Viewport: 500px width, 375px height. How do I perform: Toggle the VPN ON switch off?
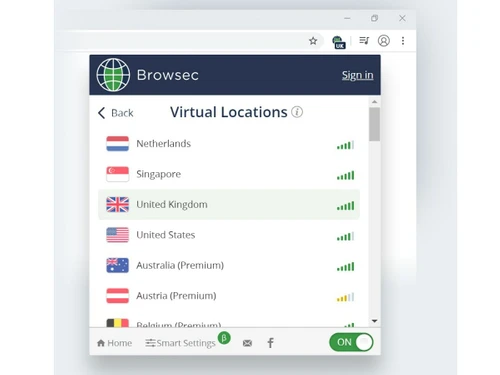351,342
